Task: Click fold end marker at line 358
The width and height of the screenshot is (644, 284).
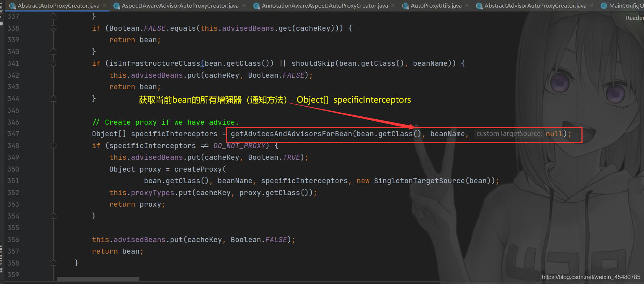Action: coord(54,263)
